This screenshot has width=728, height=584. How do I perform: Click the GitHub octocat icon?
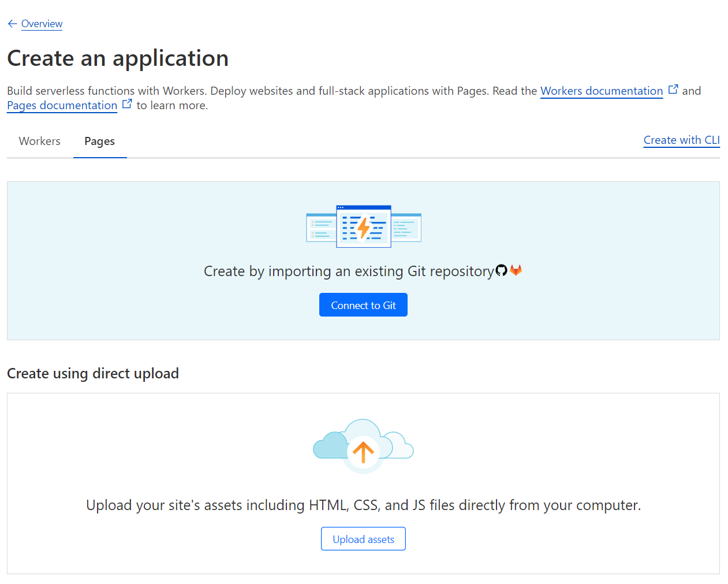click(501, 270)
